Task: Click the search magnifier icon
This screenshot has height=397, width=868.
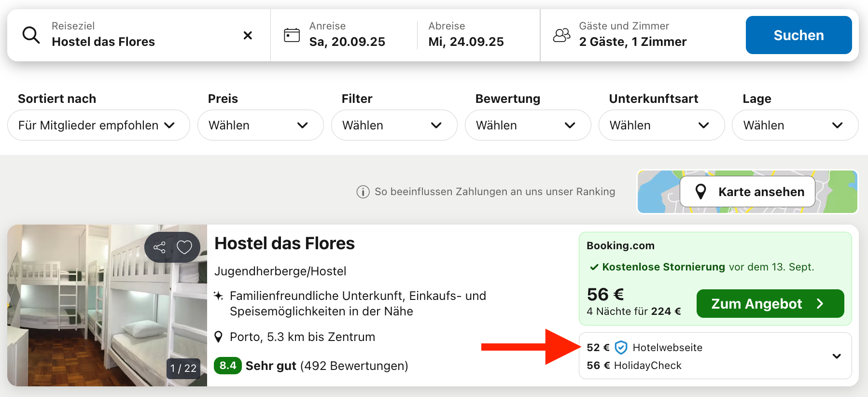Action: (31, 35)
